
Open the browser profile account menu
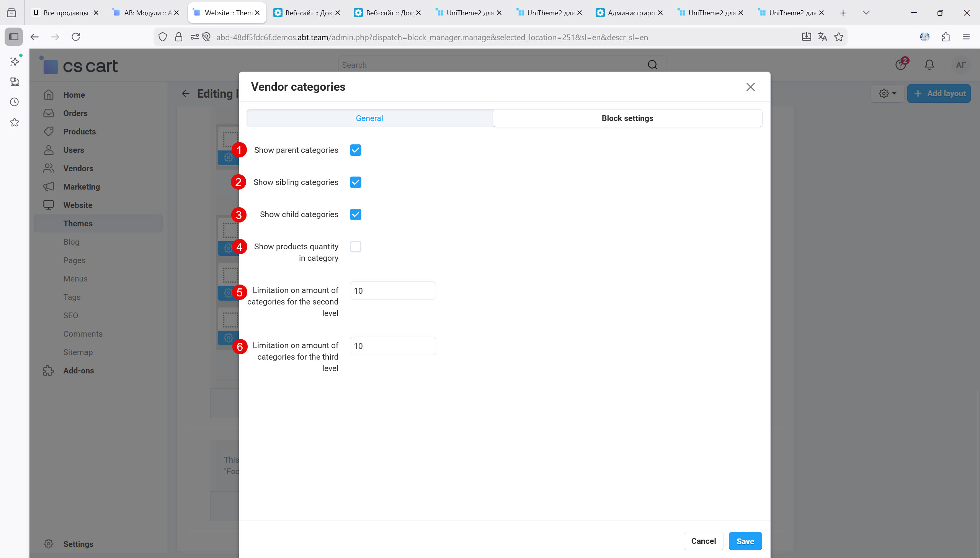tap(924, 37)
